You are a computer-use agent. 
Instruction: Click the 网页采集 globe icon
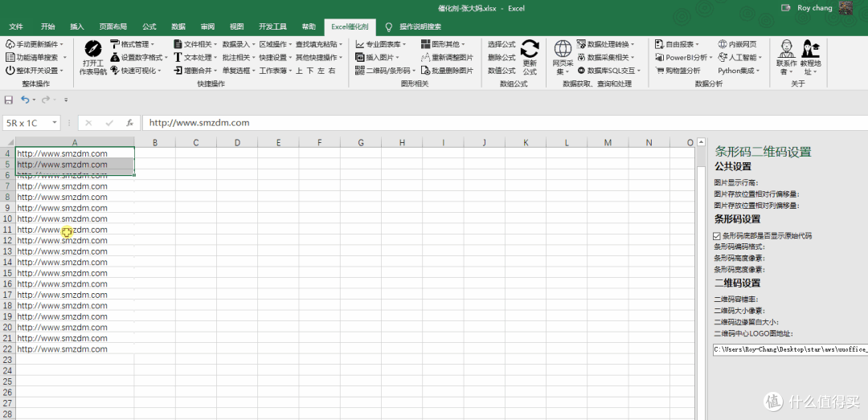pyautogui.click(x=563, y=48)
